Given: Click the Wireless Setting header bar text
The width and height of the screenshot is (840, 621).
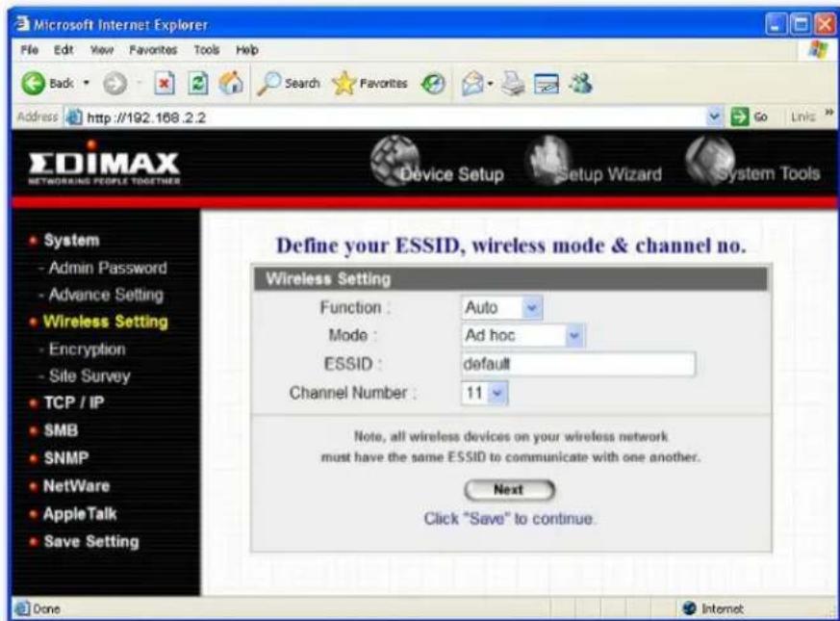Looking at the screenshot, I should tap(328, 279).
